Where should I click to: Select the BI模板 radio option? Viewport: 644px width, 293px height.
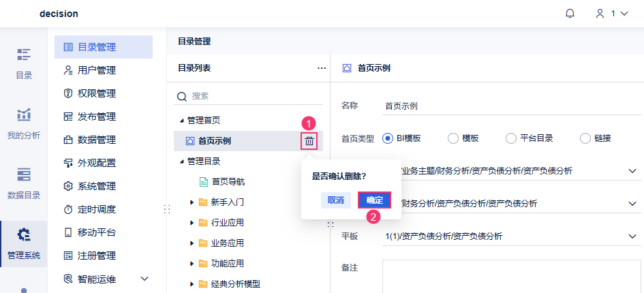[x=388, y=138]
